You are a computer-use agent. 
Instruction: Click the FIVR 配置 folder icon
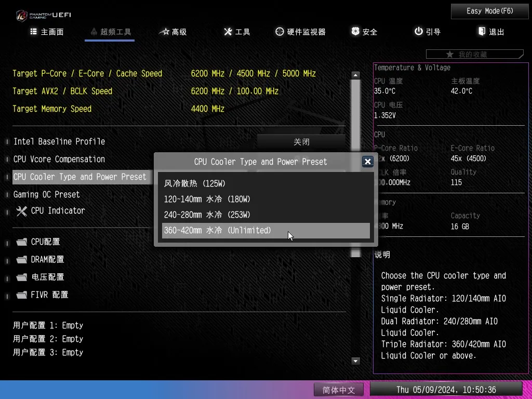pos(22,295)
